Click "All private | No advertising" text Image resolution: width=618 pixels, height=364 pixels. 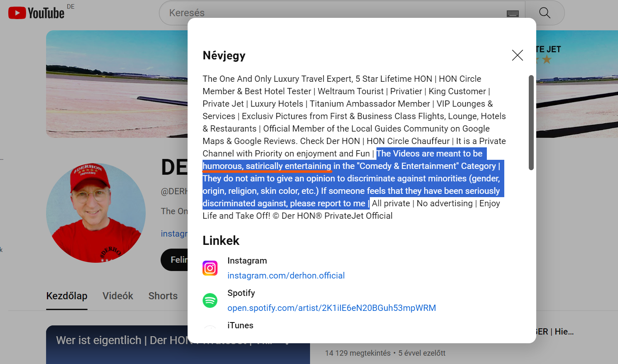coord(422,203)
